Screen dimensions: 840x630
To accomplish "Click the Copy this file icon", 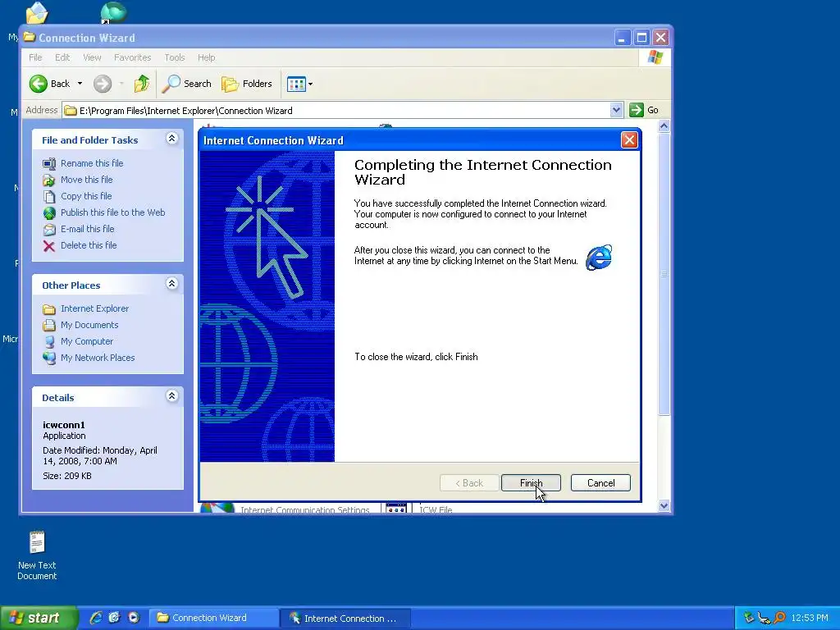I will pos(49,197).
